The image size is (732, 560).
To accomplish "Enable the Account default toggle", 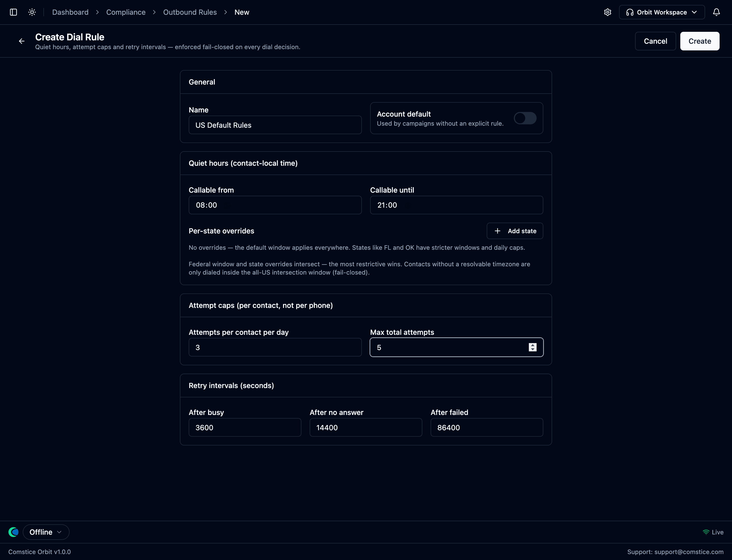I will click(x=525, y=118).
